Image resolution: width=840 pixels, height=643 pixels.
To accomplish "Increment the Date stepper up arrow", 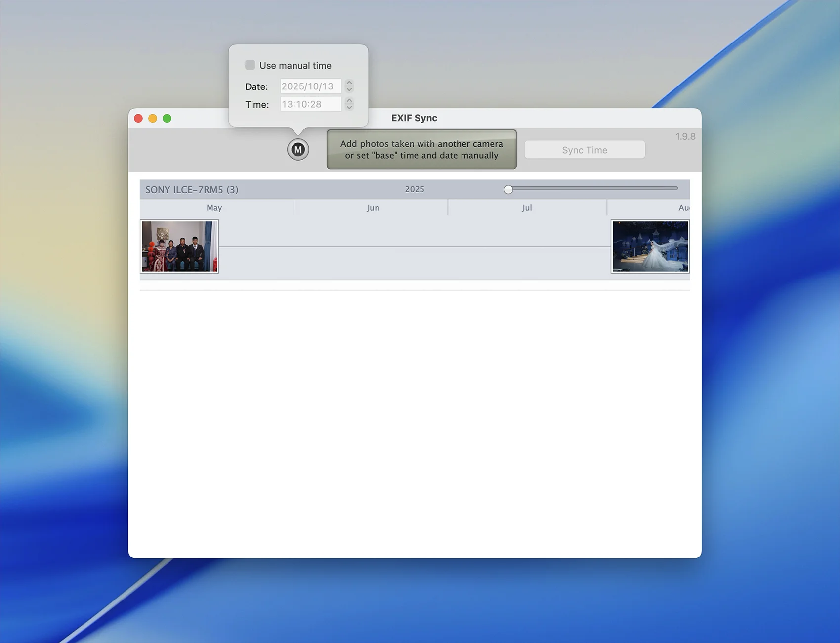I will [x=349, y=83].
